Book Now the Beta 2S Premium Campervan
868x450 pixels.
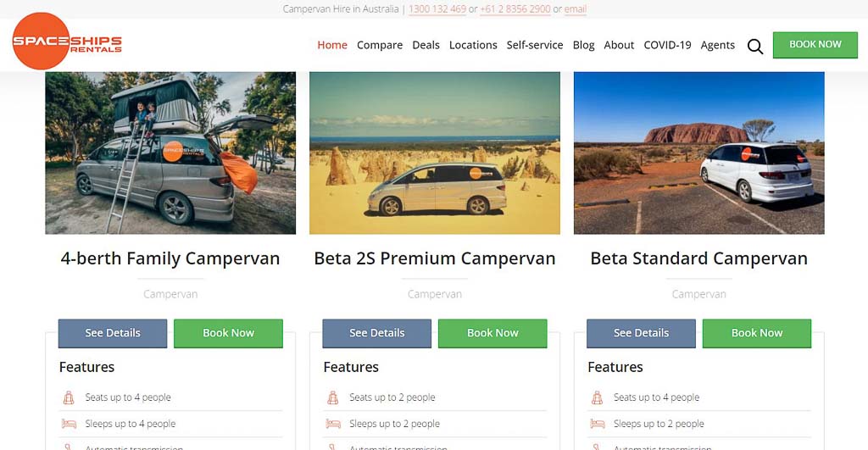tap(492, 333)
